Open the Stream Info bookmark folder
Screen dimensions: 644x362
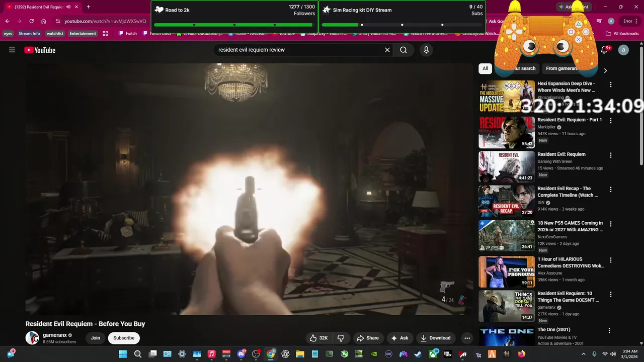[x=29, y=34]
